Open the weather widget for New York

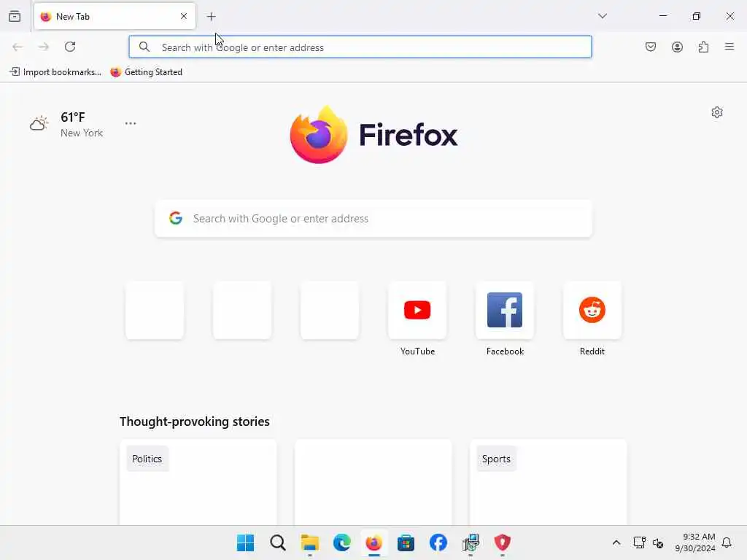pyautogui.click(x=66, y=124)
